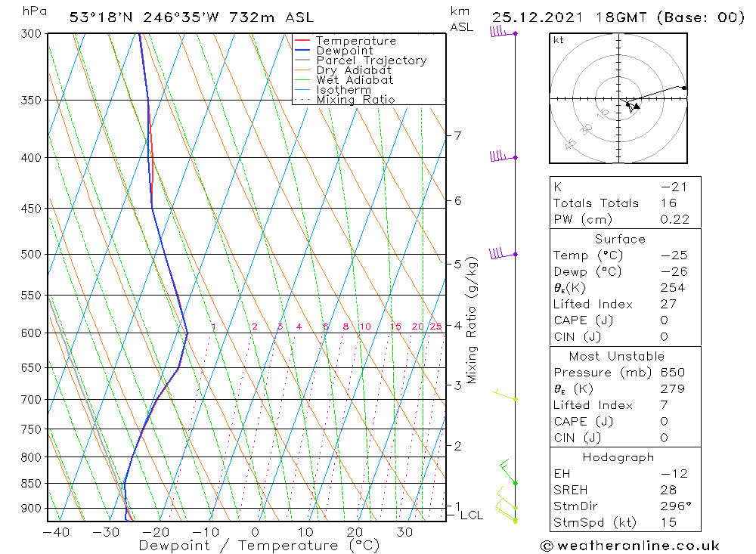The height and width of the screenshot is (554, 756).
Task: Click the Totals Totals value 16
Action: click(669, 203)
